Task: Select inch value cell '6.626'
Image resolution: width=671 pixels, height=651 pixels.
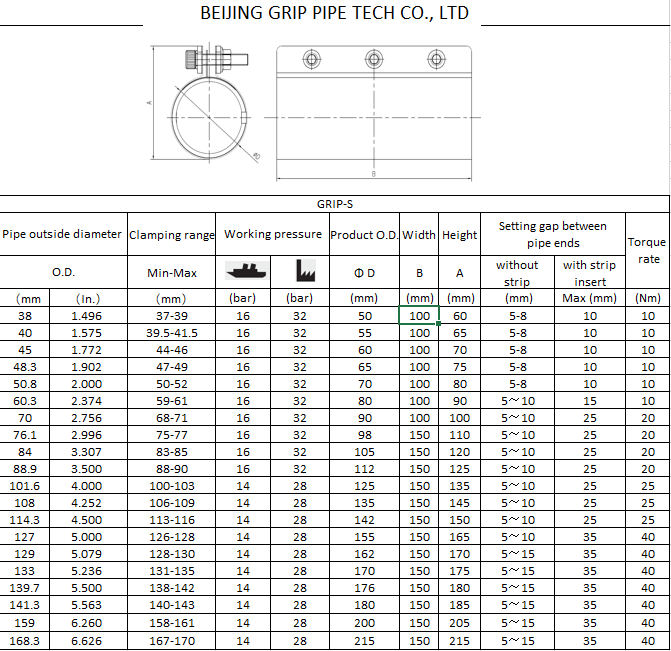Action: [x=88, y=641]
